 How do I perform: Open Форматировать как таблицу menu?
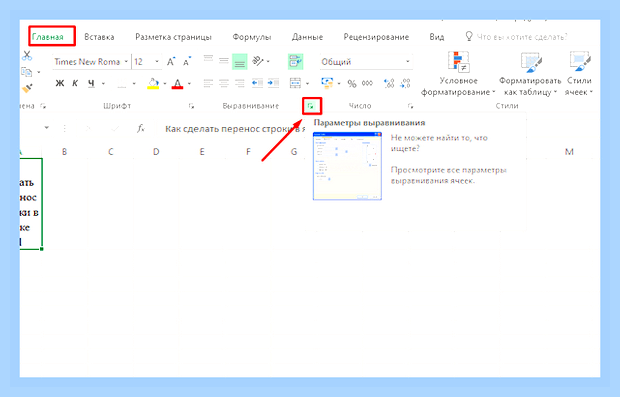530,74
